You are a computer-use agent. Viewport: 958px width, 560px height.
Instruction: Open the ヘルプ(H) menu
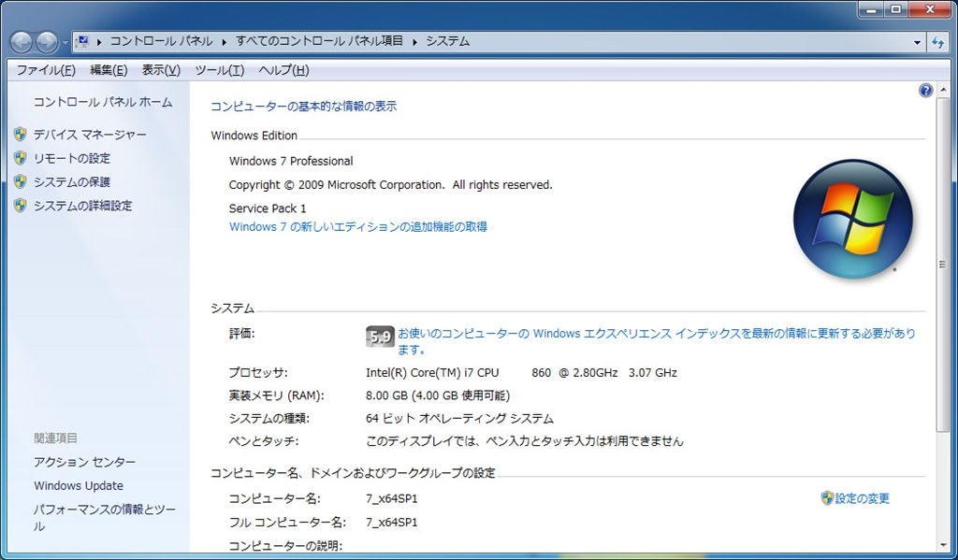(284, 70)
